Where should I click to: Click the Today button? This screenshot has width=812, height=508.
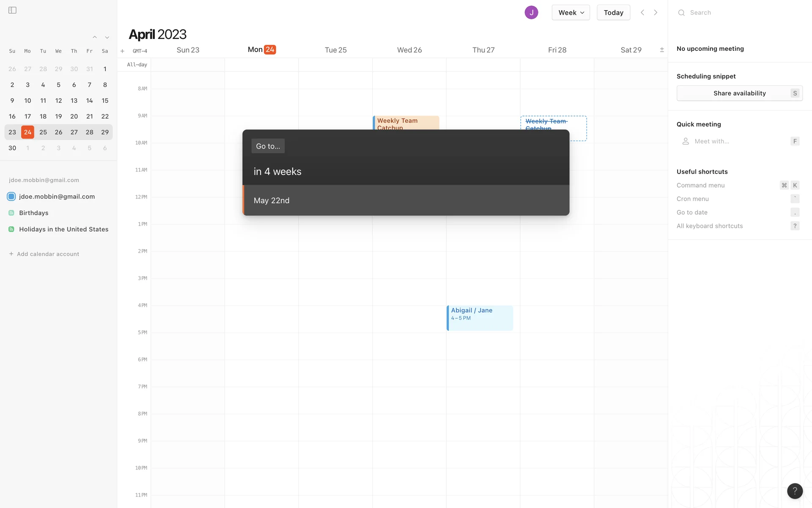[x=613, y=13]
